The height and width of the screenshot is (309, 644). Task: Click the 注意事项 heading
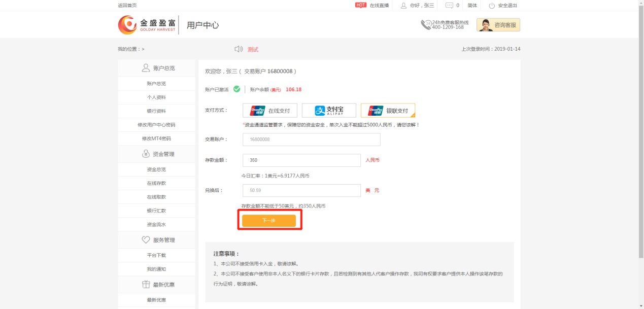(226, 254)
